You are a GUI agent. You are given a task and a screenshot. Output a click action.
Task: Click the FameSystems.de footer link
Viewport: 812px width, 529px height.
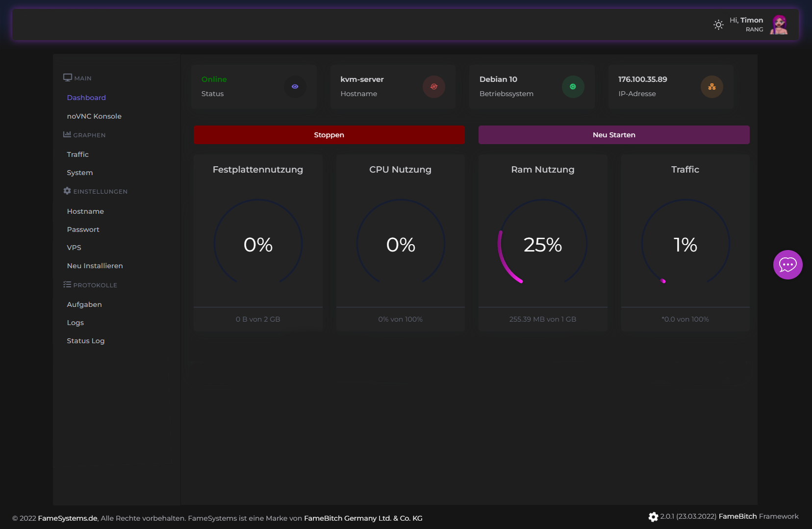pos(68,518)
